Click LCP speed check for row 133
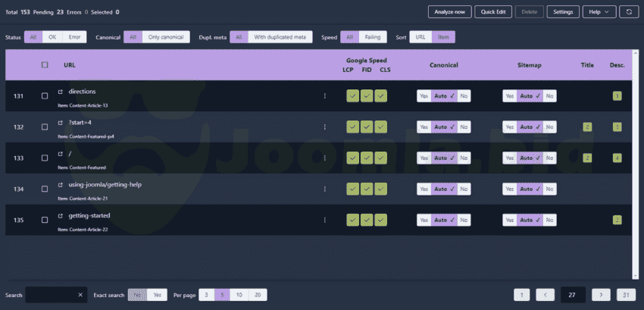 click(x=352, y=158)
